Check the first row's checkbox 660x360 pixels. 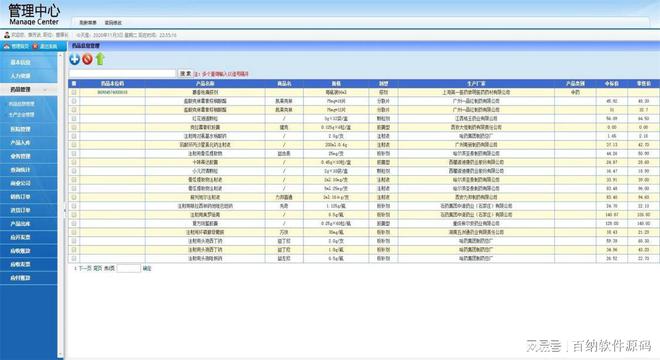coord(74,92)
